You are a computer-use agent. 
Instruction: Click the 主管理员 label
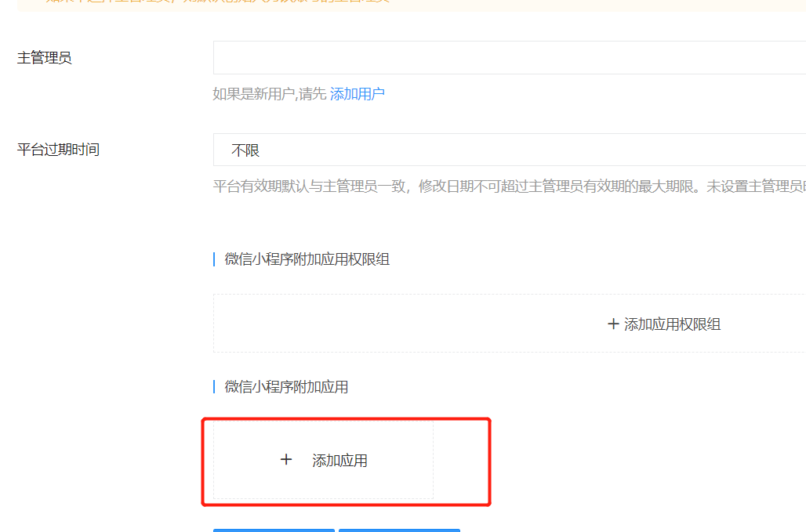pos(44,57)
